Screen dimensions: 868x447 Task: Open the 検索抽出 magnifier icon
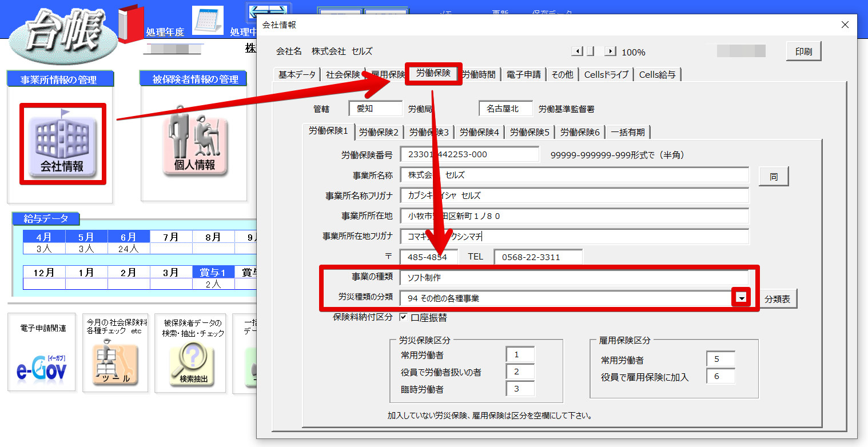coord(193,364)
